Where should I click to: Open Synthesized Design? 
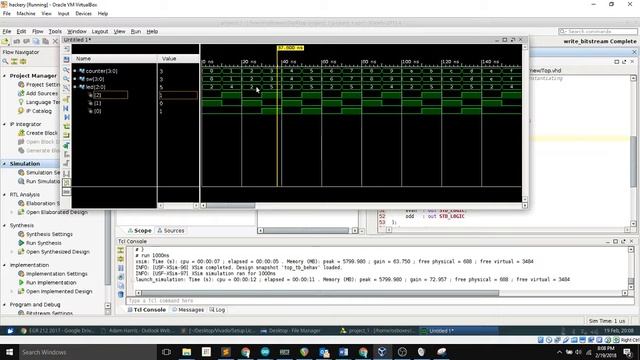pyautogui.click(x=53, y=252)
